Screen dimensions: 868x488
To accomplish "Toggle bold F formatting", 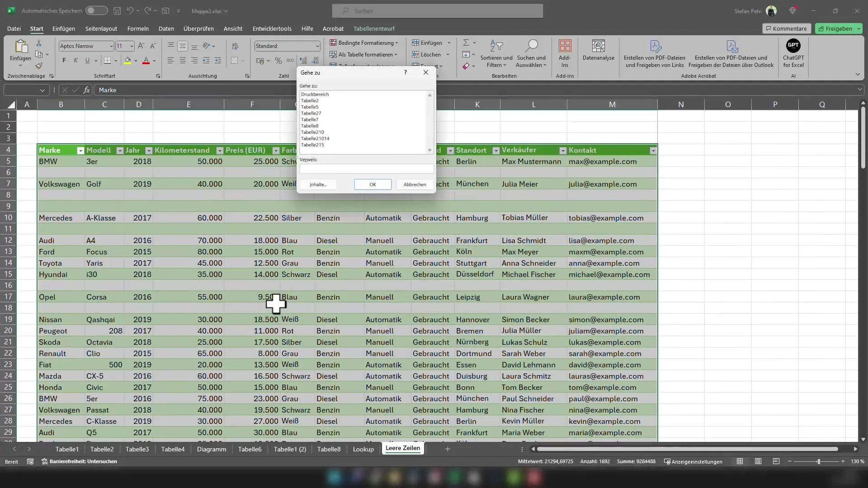I will coord(64,60).
